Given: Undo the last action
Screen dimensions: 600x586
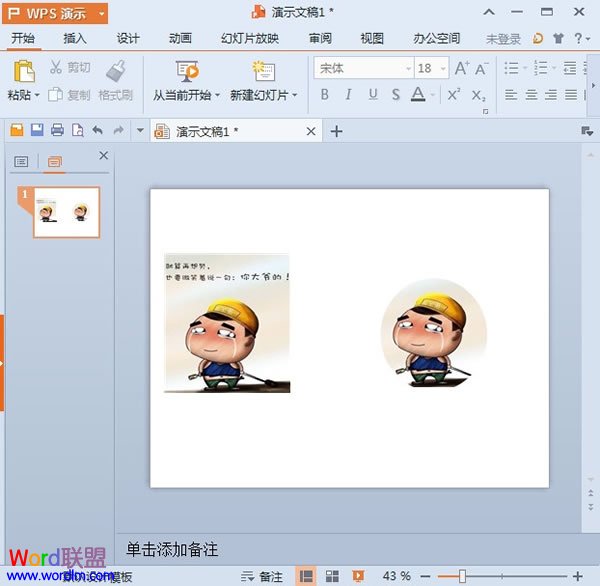Looking at the screenshot, I should click(x=98, y=130).
